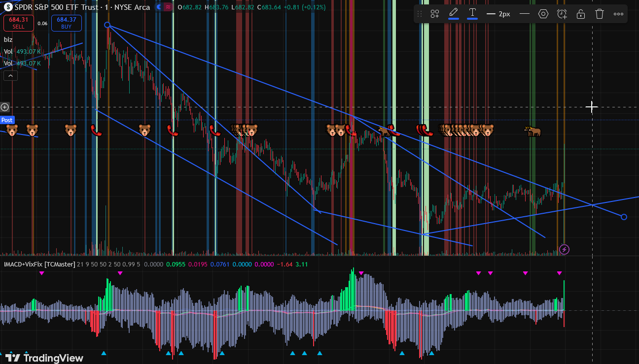This screenshot has width=639, height=364.
Task: Click the pink 0.0195 indicator value
Action: [x=198, y=265]
